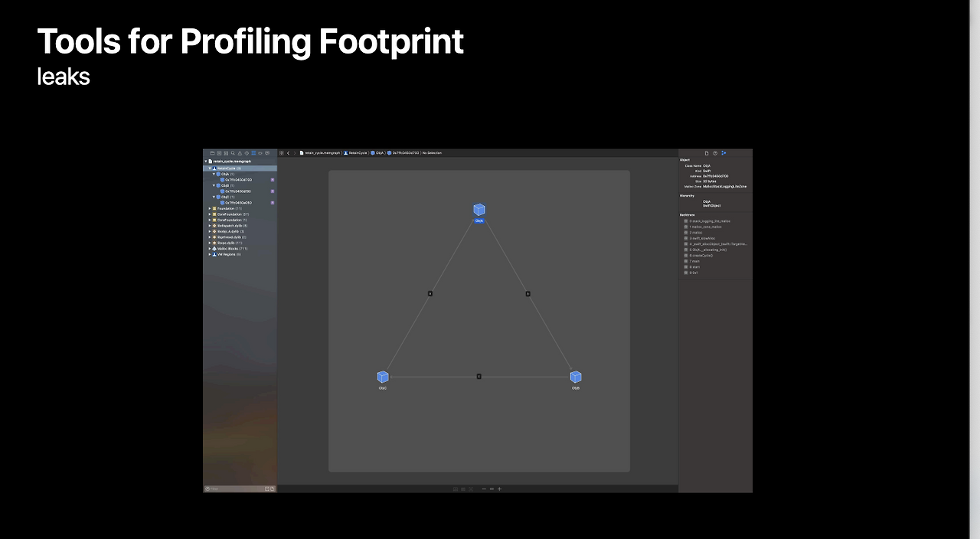980x539 pixels.
Task: Select the highlighted Debug navigator icon
Action: (x=253, y=153)
